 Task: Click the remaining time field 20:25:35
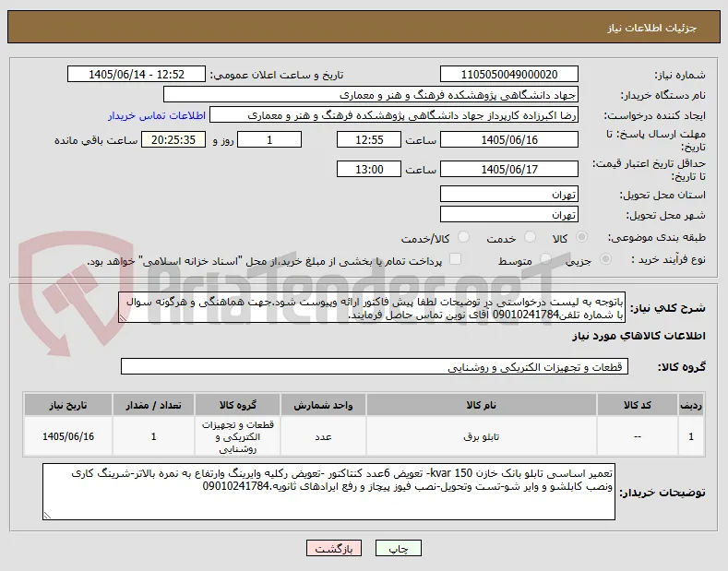click(x=173, y=139)
